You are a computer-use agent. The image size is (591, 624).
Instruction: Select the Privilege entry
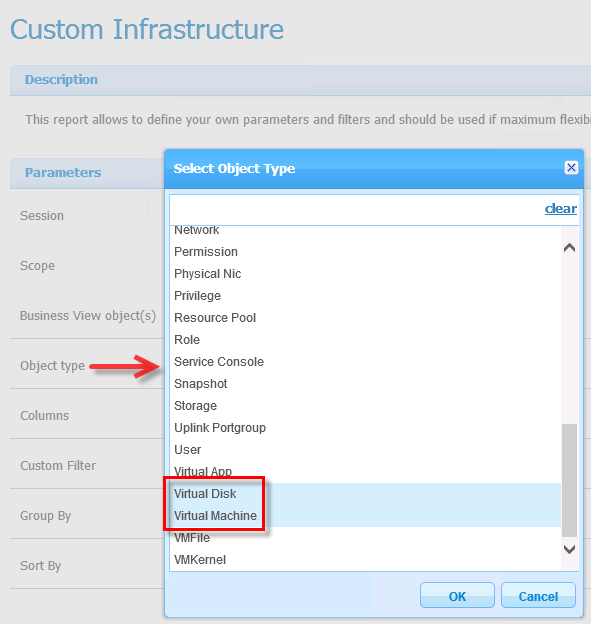click(x=365, y=296)
